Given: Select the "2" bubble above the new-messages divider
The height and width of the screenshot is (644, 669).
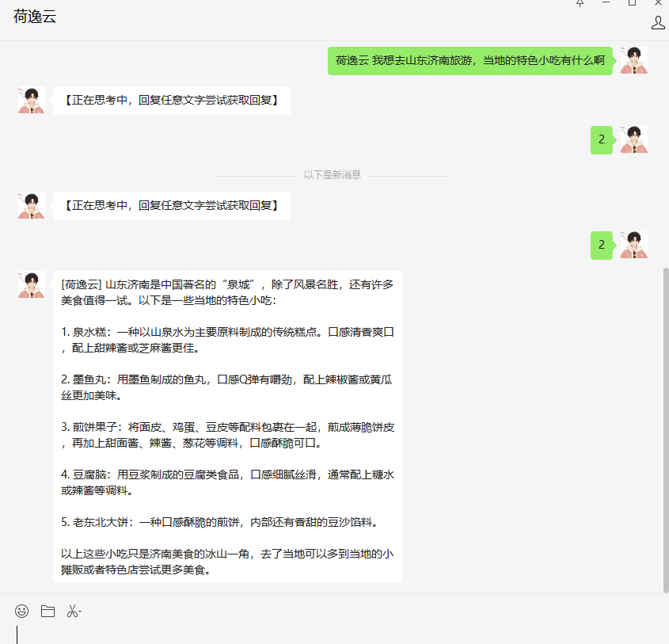Looking at the screenshot, I should [x=602, y=139].
